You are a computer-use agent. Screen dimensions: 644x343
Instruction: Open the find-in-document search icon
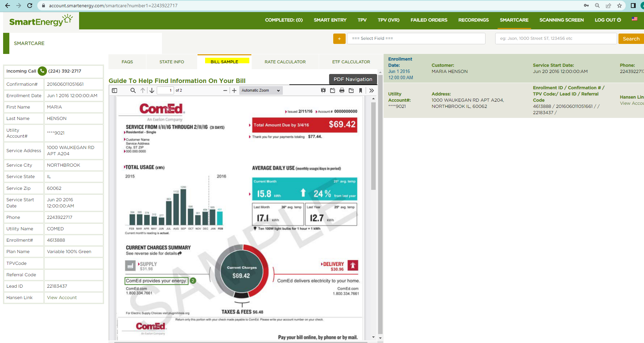pos(133,91)
